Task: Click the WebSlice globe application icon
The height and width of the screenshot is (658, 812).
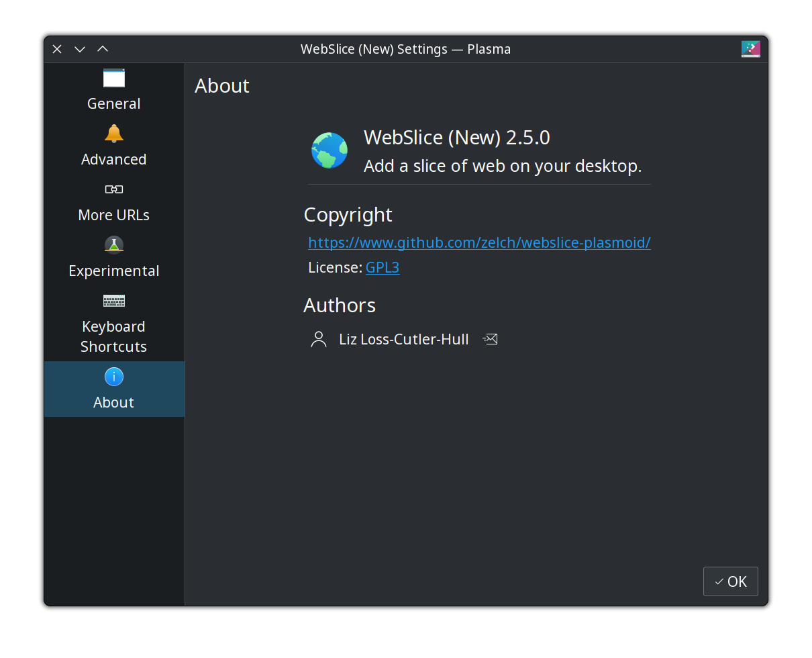Action: (x=329, y=150)
